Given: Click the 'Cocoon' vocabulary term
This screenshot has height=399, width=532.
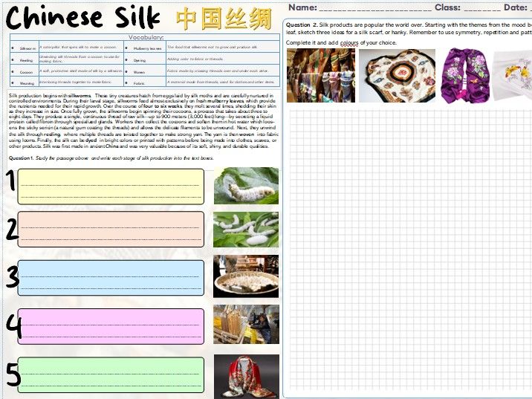Looking at the screenshot, I should point(26,72).
